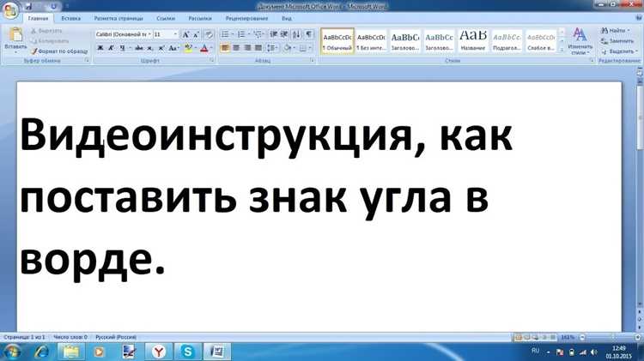This screenshot has height=361, width=644.
Task: Click the increase indent icon
Action: coord(284,34)
